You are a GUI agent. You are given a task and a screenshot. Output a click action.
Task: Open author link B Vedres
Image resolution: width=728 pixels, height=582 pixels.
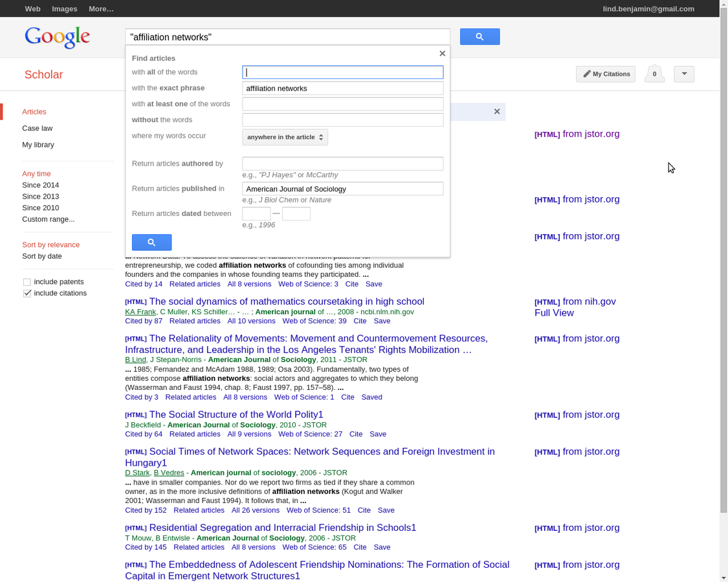click(x=169, y=473)
